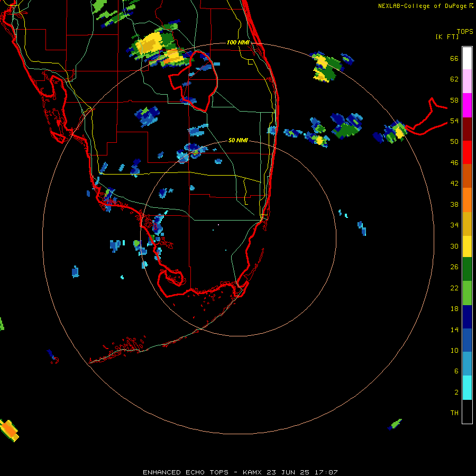Click the legend value '46'

[454, 163]
